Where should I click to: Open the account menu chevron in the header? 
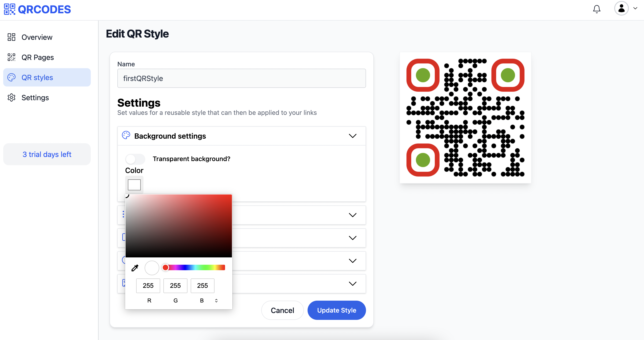click(635, 8)
